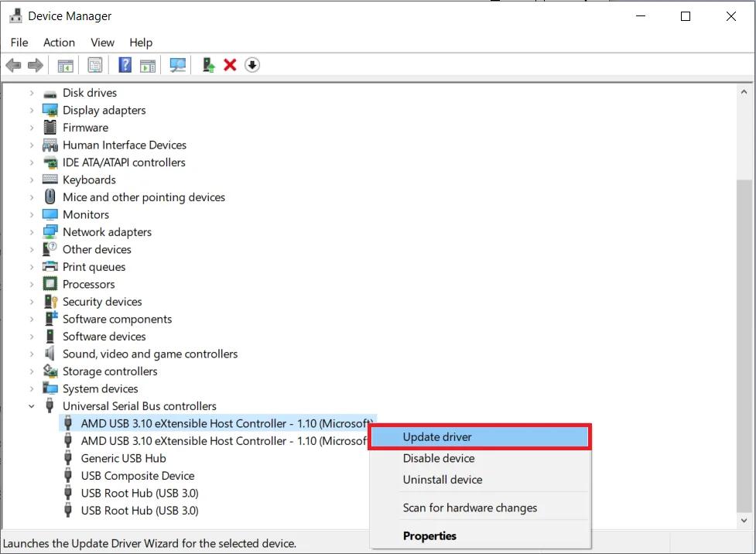Expand the Software devices node

[32, 337]
